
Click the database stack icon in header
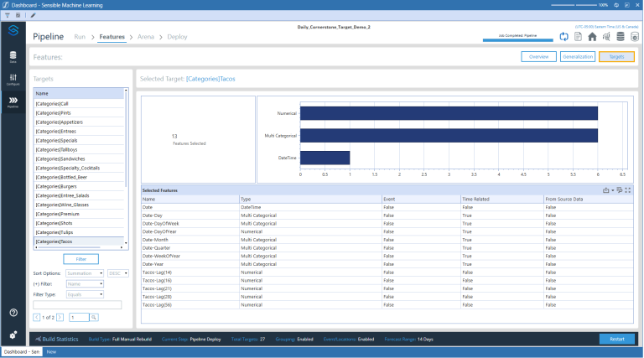pos(620,37)
